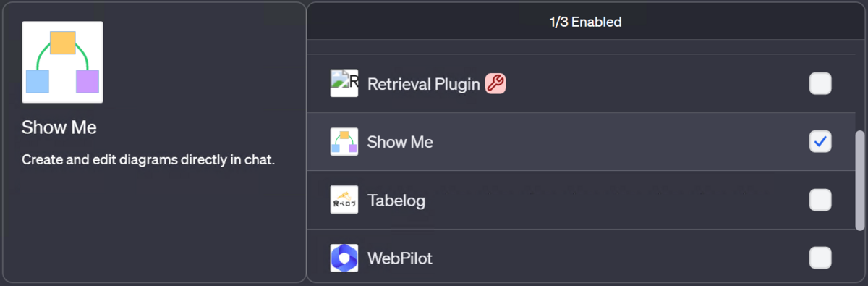Image resolution: width=868 pixels, height=286 pixels.
Task: Uncheck the Show Me plugin checkbox
Action: (x=820, y=142)
